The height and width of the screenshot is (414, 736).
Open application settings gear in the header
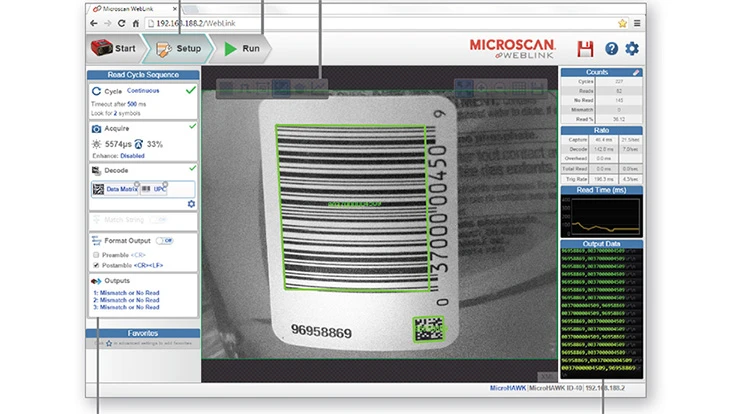click(x=632, y=48)
